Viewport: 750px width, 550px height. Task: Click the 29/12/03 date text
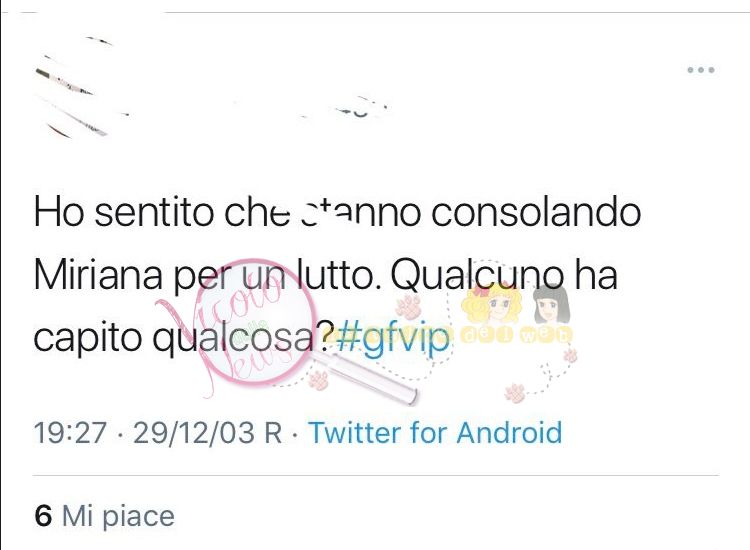click(x=194, y=432)
